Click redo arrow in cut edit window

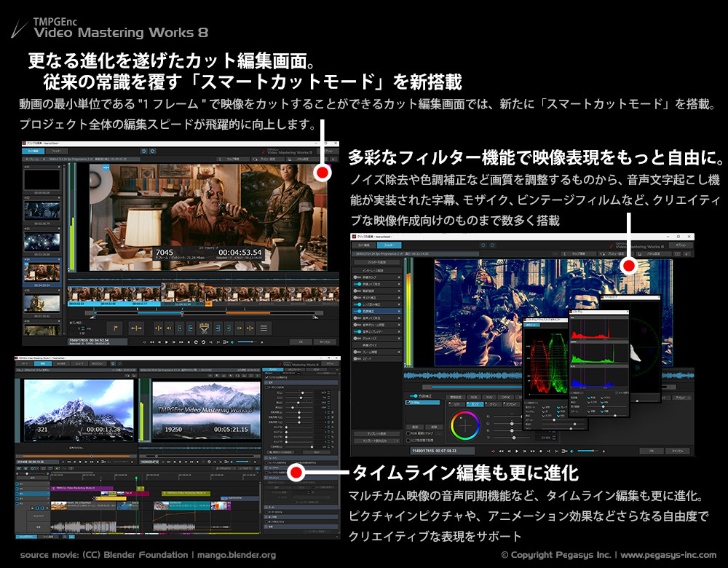coord(153,151)
